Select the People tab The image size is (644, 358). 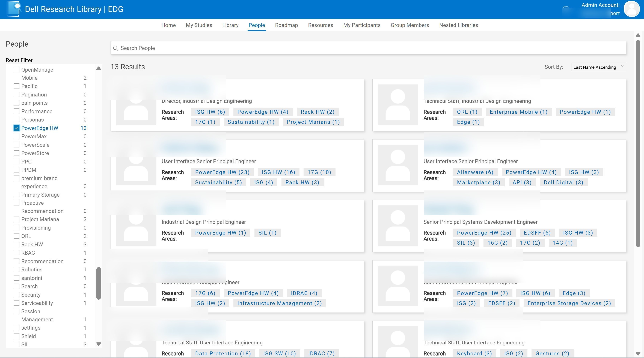(x=257, y=25)
